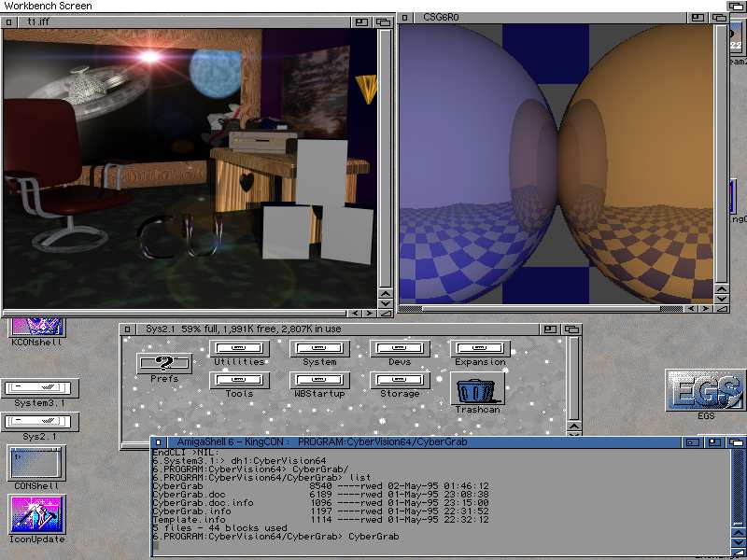Click the '5 files - 44 blocks used' line
The height and width of the screenshot is (560, 747).
[219, 528]
